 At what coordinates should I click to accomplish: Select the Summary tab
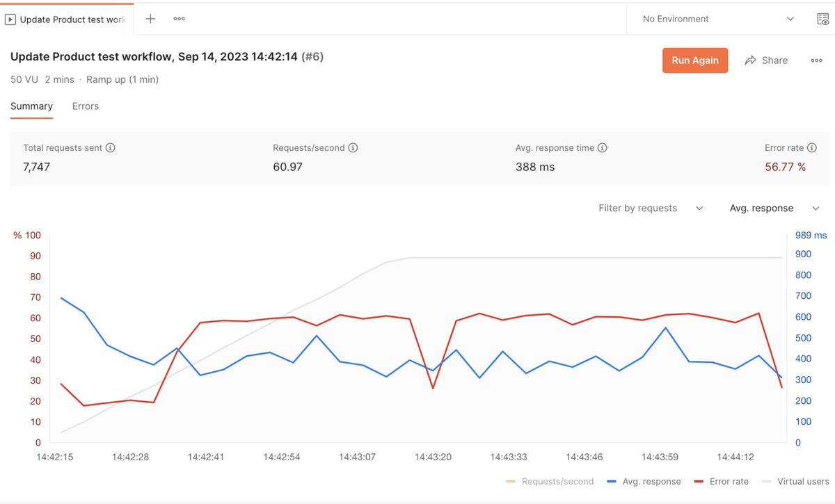tap(31, 106)
